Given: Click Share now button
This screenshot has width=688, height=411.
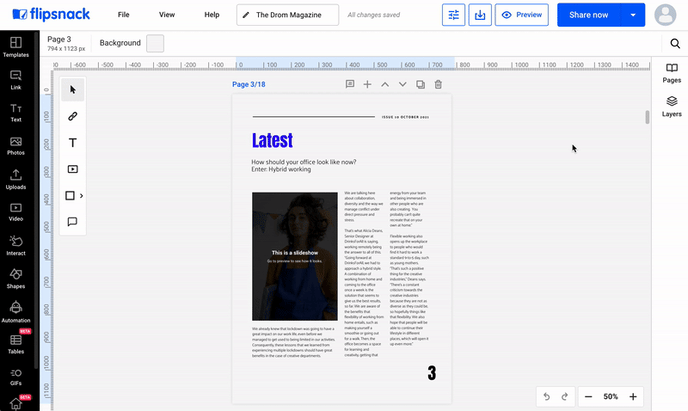Looking at the screenshot, I should pos(589,15).
